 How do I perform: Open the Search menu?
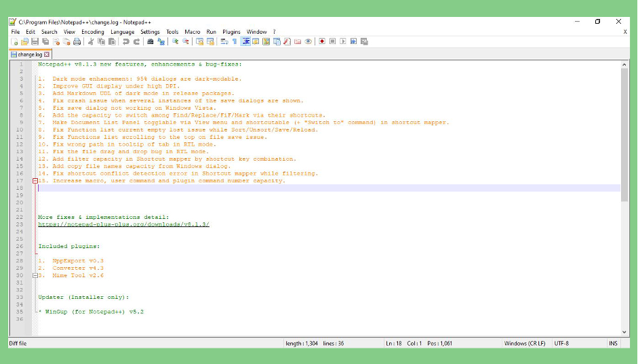click(49, 32)
